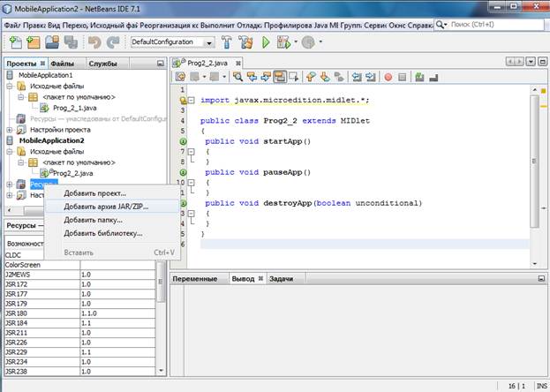Switch to the Службы tab
This screenshot has height=392, width=550.
[102, 64]
